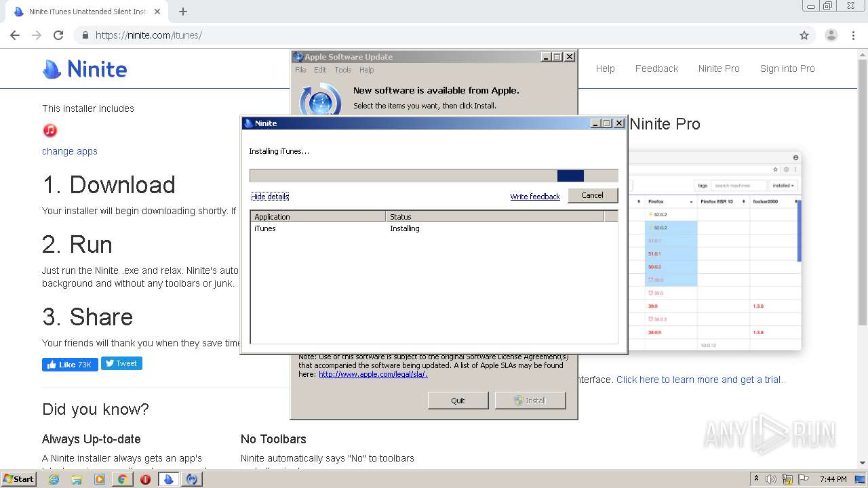Click the 'No Toolbars' heading
The height and width of the screenshot is (488, 868).
point(273,439)
